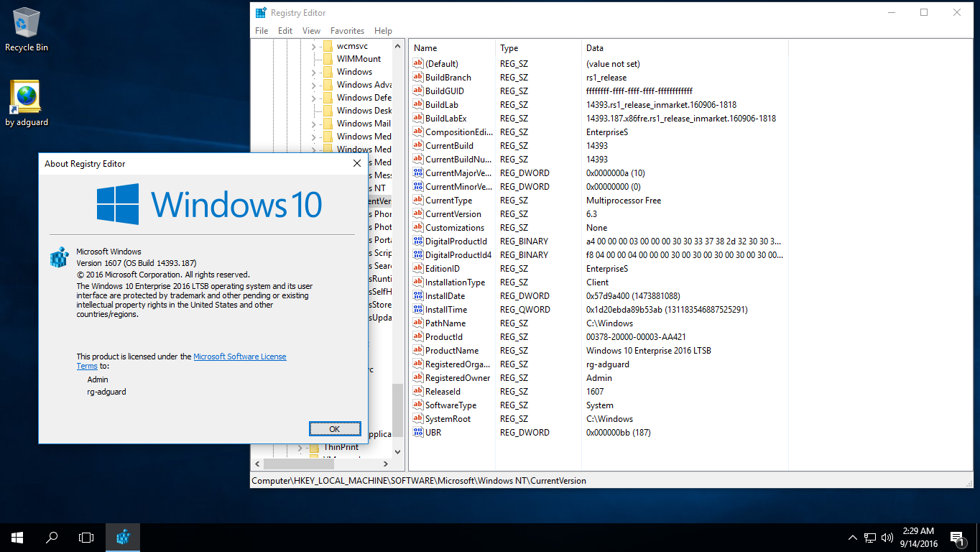Click OK in About Registry Editor

334,428
